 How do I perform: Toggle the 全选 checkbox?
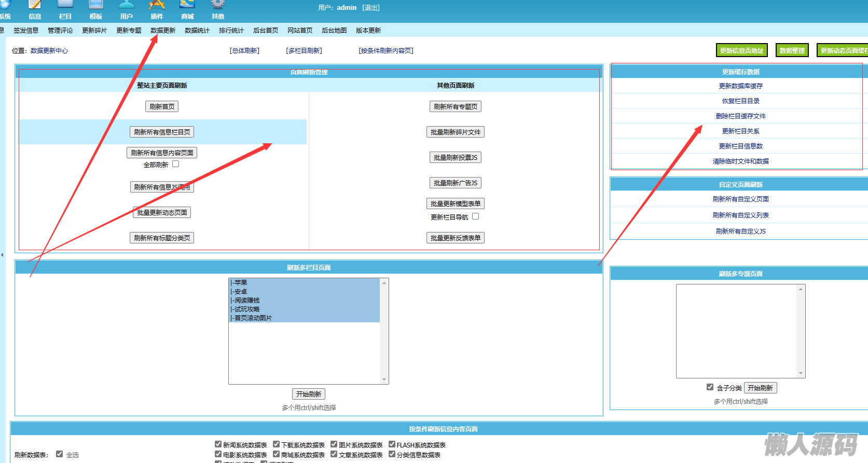click(60, 454)
